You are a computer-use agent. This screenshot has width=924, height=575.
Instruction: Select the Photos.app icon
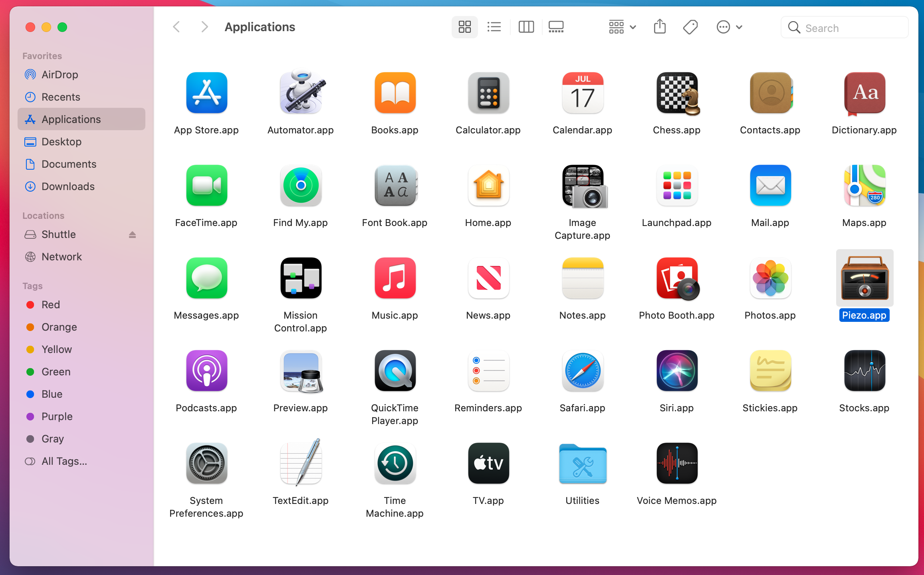(x=770, y=278)
